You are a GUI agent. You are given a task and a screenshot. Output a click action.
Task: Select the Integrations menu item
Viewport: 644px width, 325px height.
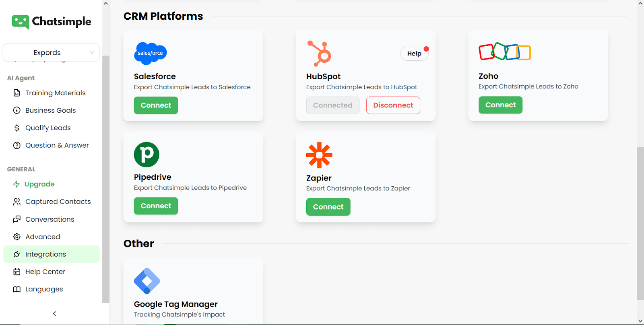52,254
